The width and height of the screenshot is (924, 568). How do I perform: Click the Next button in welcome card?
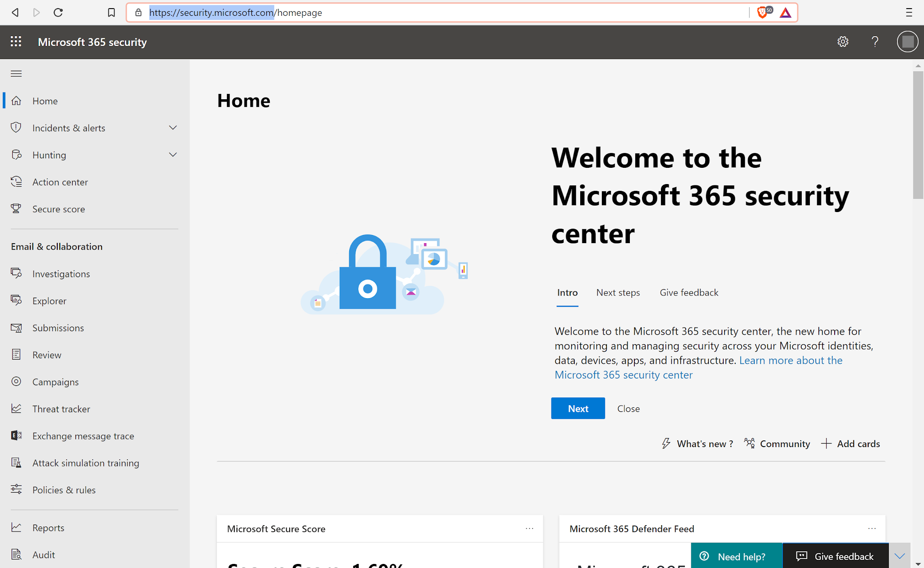coord(577,408)
